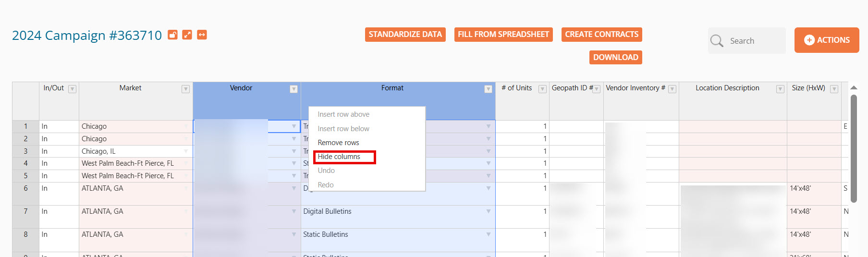Select Hide columns from context menu

point(339,157)
